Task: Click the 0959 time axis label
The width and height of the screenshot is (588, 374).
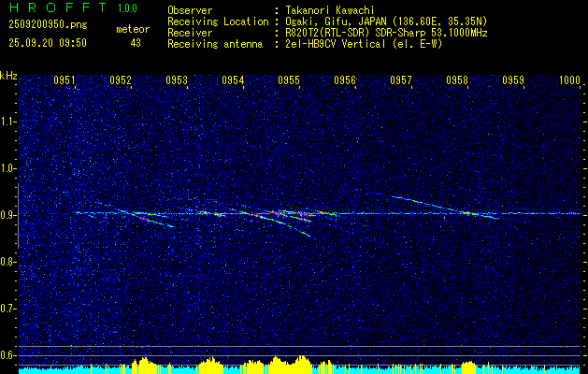Action: pyautogui.click(x=513, y=79)
